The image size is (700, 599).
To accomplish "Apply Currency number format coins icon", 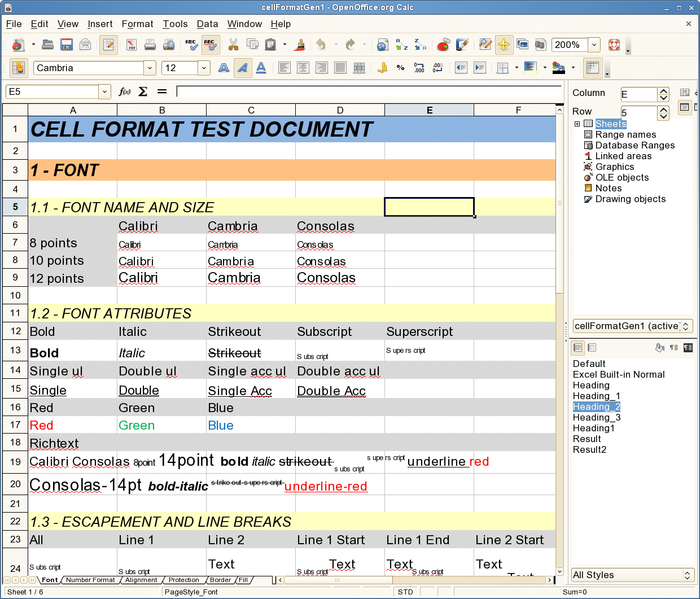I will [382, 68].
